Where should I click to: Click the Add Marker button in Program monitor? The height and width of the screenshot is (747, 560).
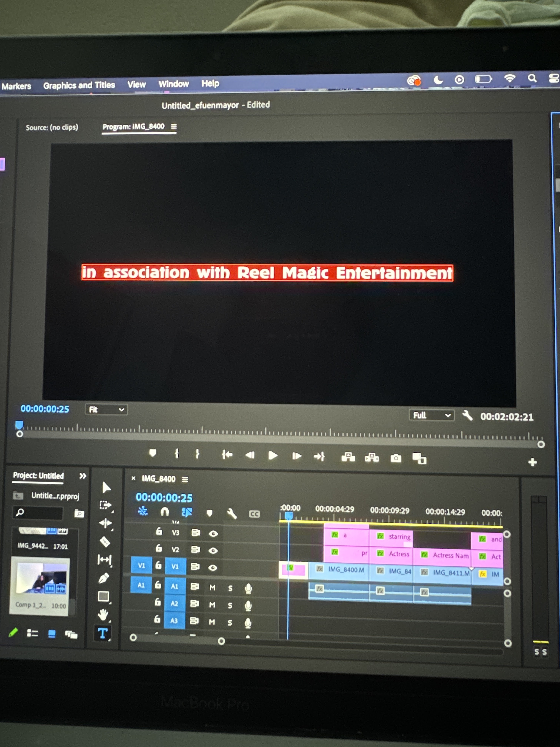click(153, 453)
